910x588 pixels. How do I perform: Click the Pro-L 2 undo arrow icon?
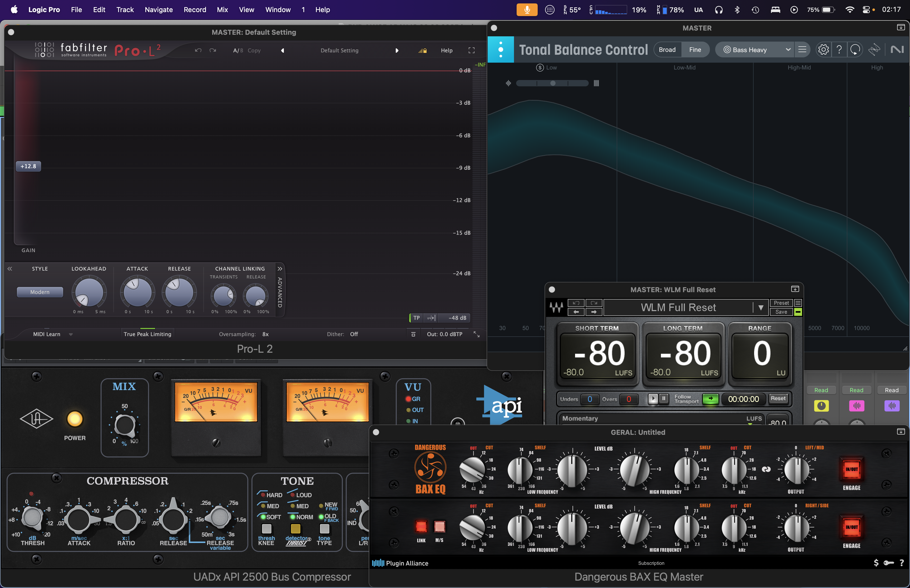click(x=198, y=50)
